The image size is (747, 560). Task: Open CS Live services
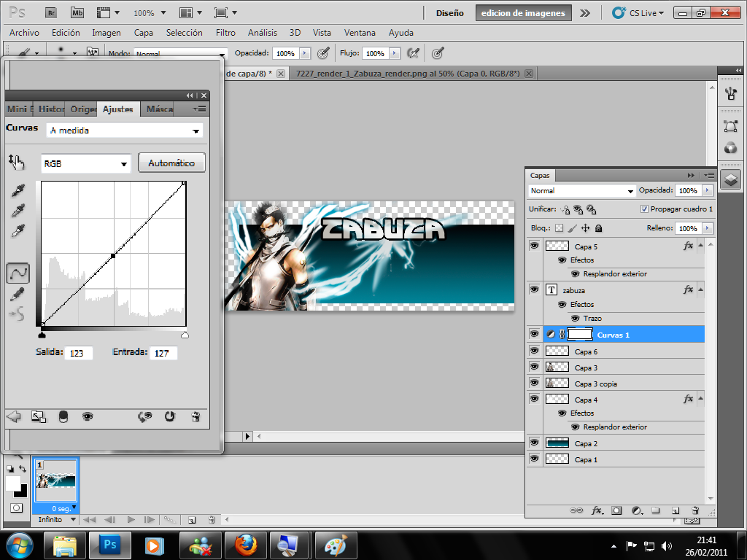[x=638, y=13]
